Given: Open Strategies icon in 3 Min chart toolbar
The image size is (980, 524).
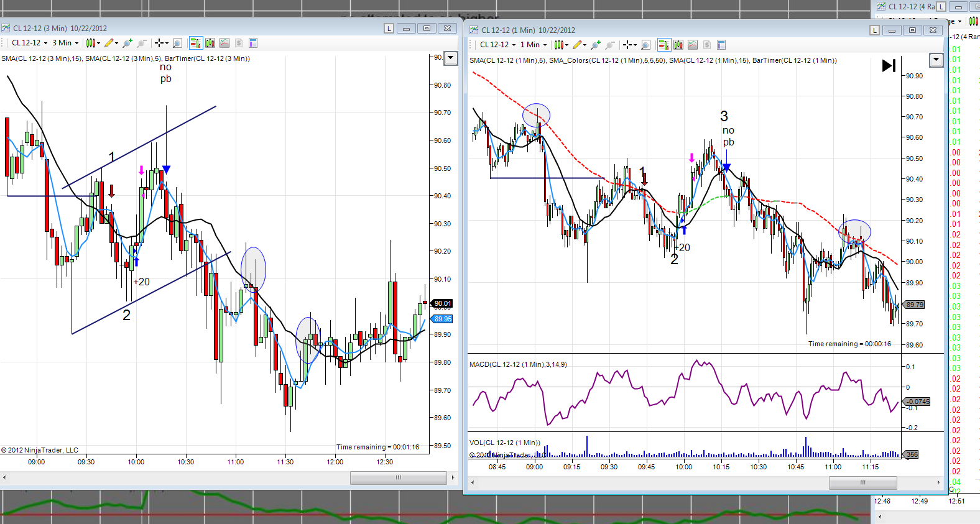Looking at the screenshot, I should click(x=224, y=43).
